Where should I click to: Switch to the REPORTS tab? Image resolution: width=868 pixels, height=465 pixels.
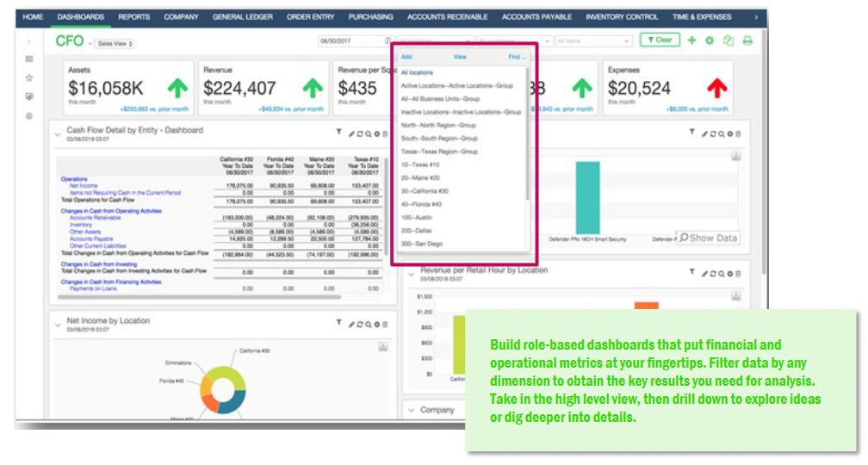[x=134, y=17]
